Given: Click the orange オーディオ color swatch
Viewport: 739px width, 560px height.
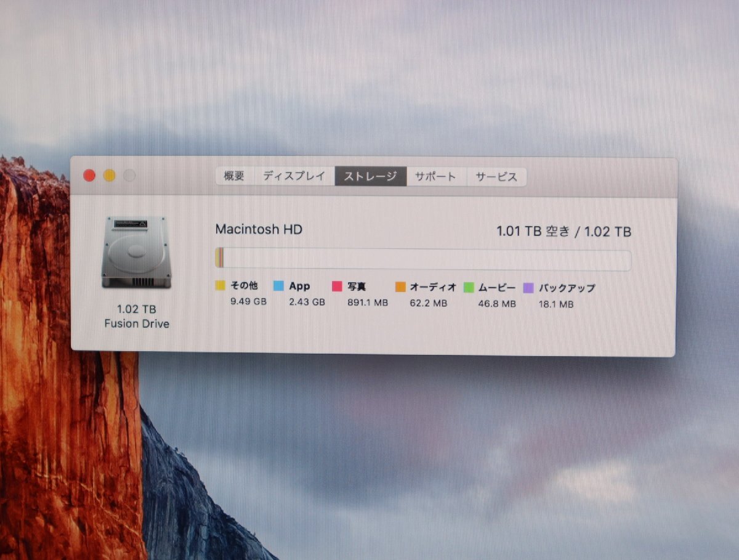Looking at the screenshot, I should point(400,287).
